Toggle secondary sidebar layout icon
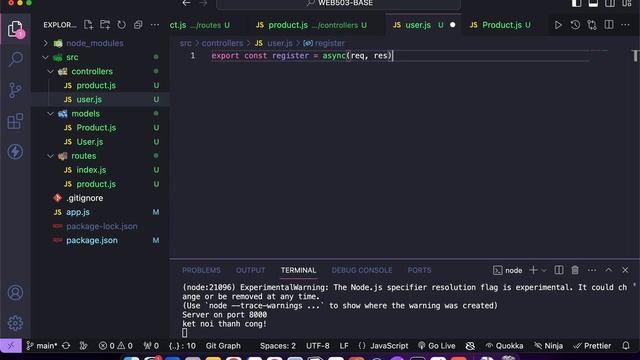This screenshot has width=640, height=360. tap(610, 3)
